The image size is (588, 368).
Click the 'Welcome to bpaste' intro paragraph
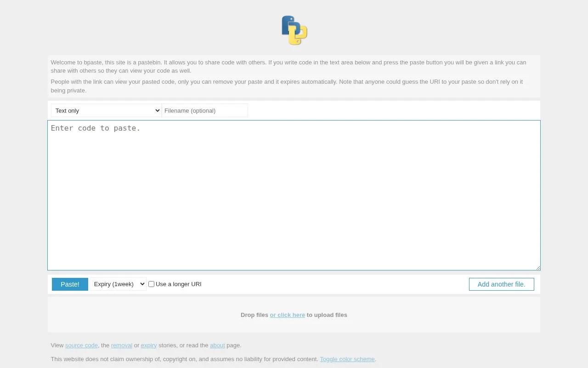[x=288, y=67]
